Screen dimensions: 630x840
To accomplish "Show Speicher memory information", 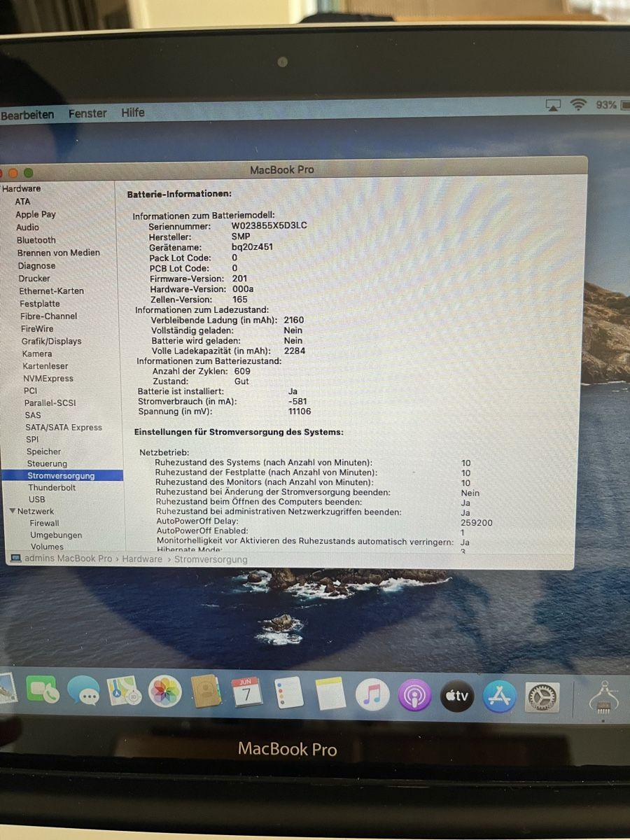I will tap(43, 452).
